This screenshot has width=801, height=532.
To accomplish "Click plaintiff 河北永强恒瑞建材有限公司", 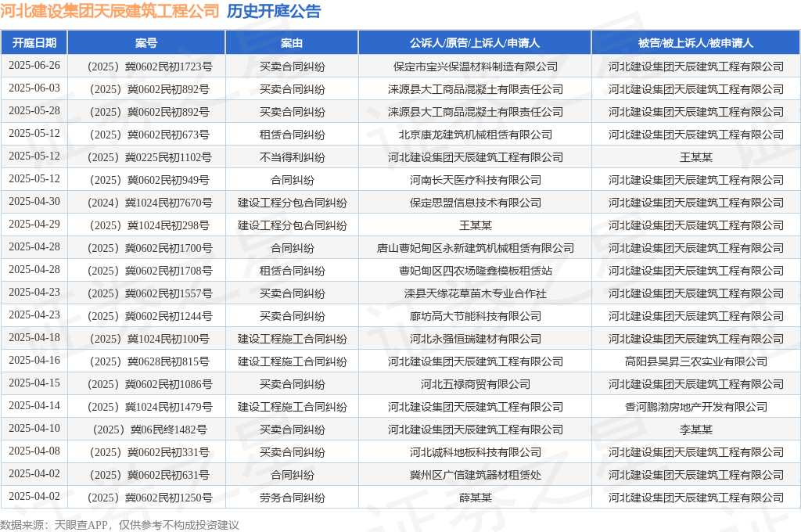I will pos(475,339).
